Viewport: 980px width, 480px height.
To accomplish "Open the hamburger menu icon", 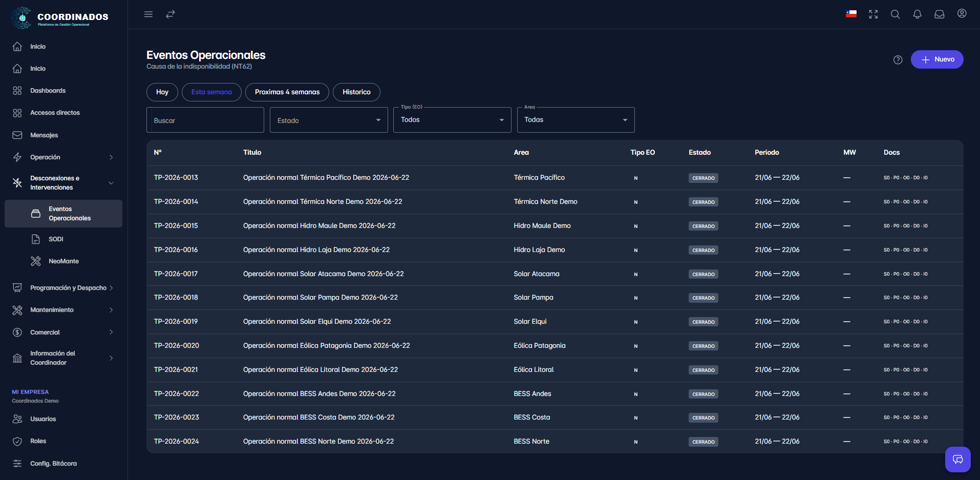I will (x=148, y=14).
